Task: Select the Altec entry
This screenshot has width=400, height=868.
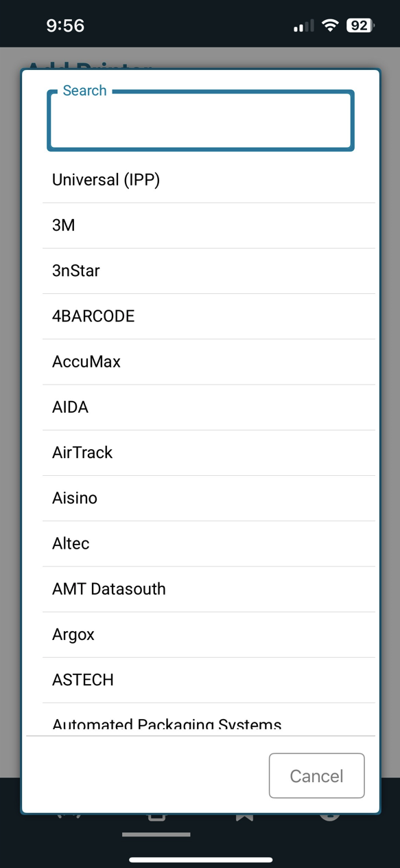Action: 209,543
